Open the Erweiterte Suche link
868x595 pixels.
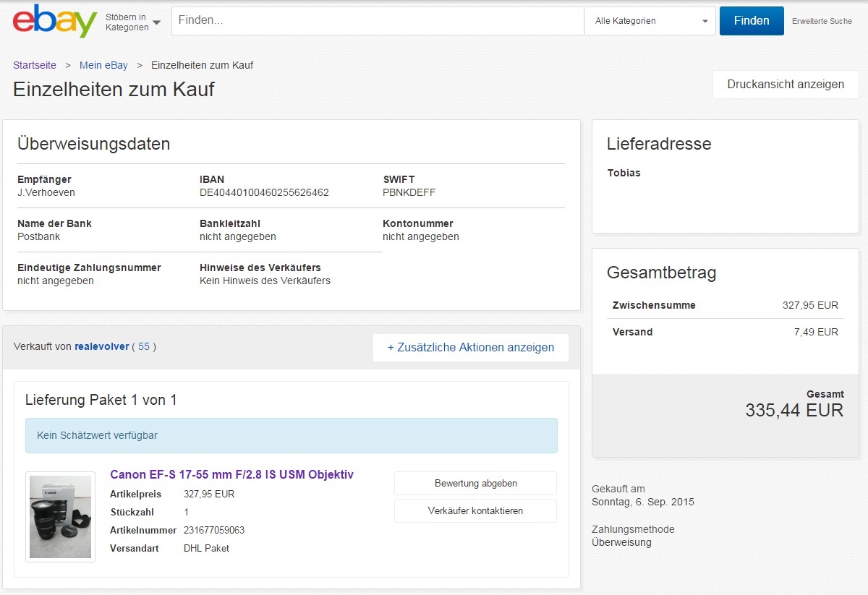822,21
